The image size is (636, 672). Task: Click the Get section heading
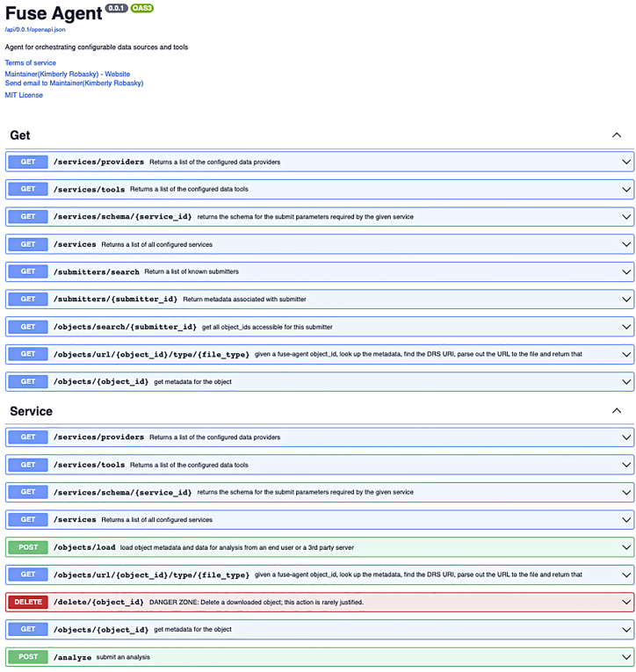(20, 135)
